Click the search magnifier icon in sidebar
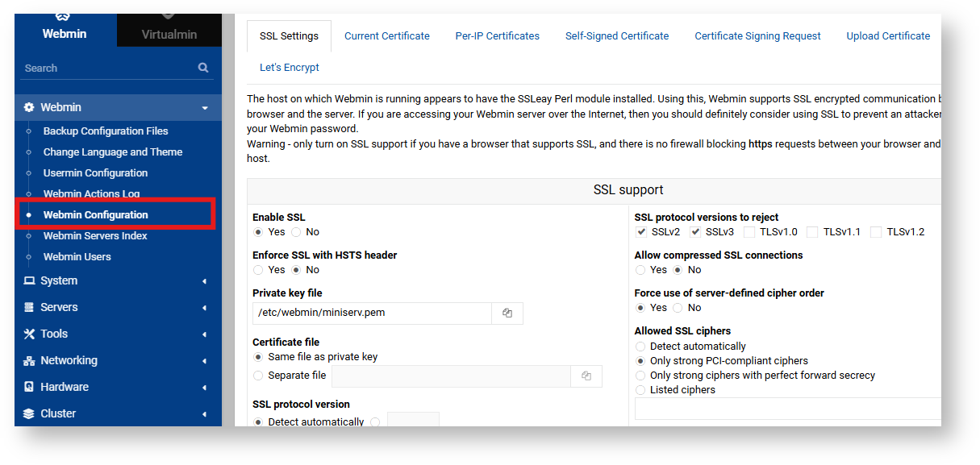 (x=203, y=68)
